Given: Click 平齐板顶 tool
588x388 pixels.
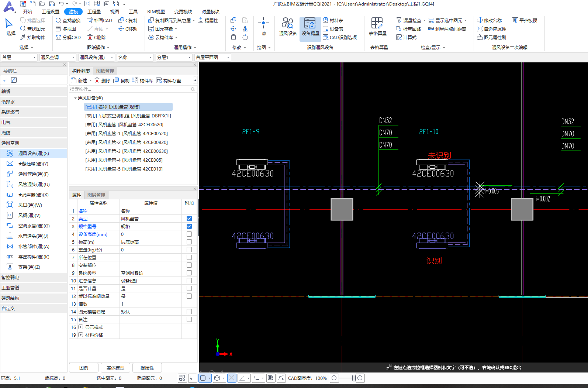Looking at the screenshot, I should pos(525,20).
